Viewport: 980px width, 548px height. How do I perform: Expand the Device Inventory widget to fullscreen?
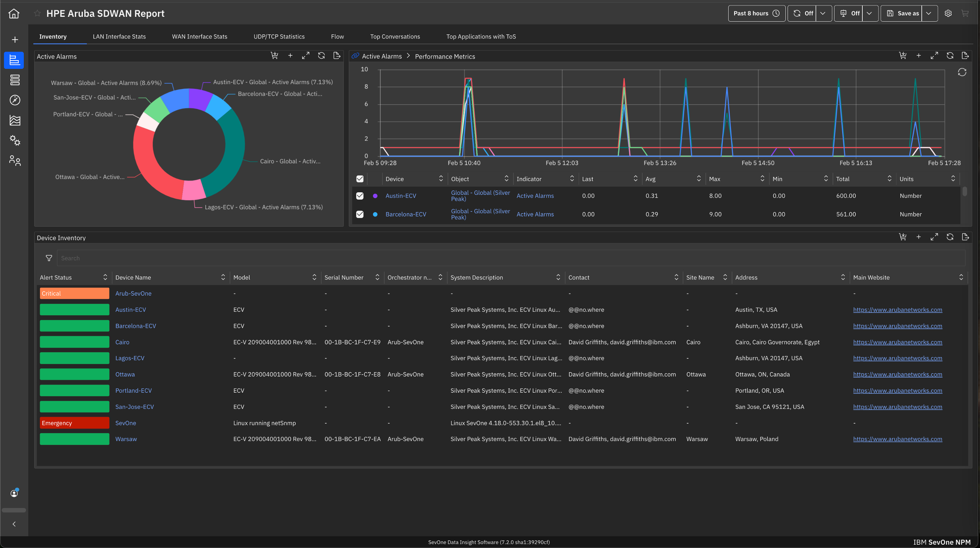click(934, 237)
